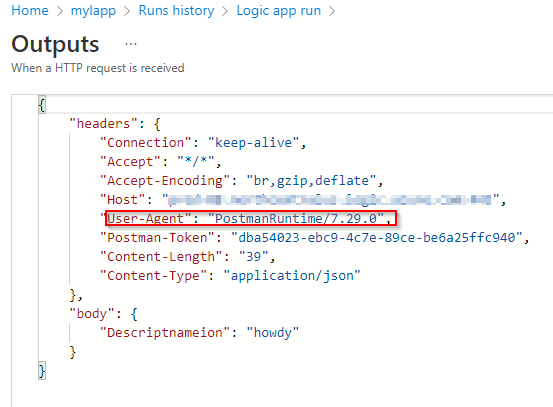Select the "Connection" header key
This screenshot has height=407, width=553.
(146, 143)
